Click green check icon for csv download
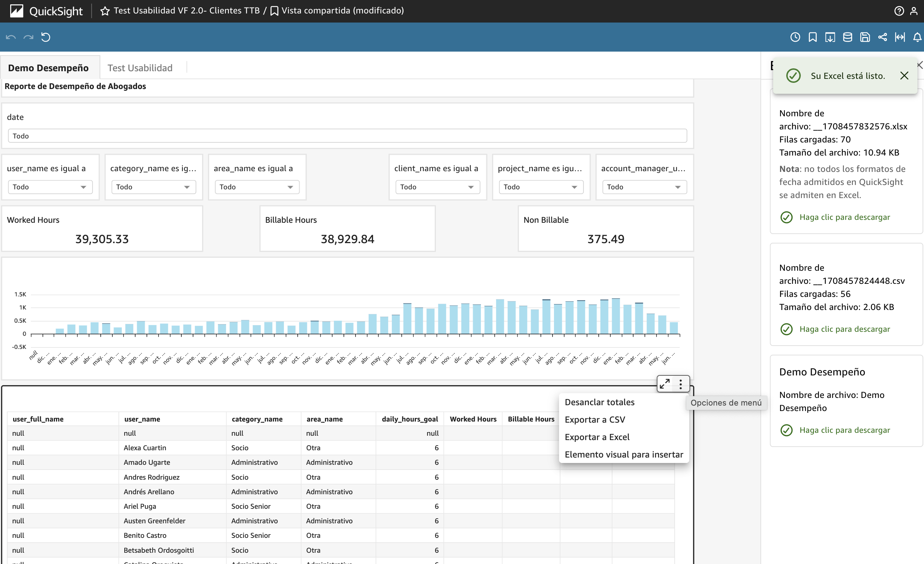 point(786,329)
